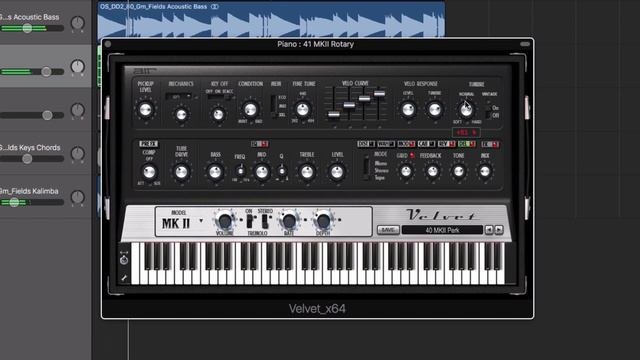Toggle the EQ section on/off button

(x=260, y=144)
